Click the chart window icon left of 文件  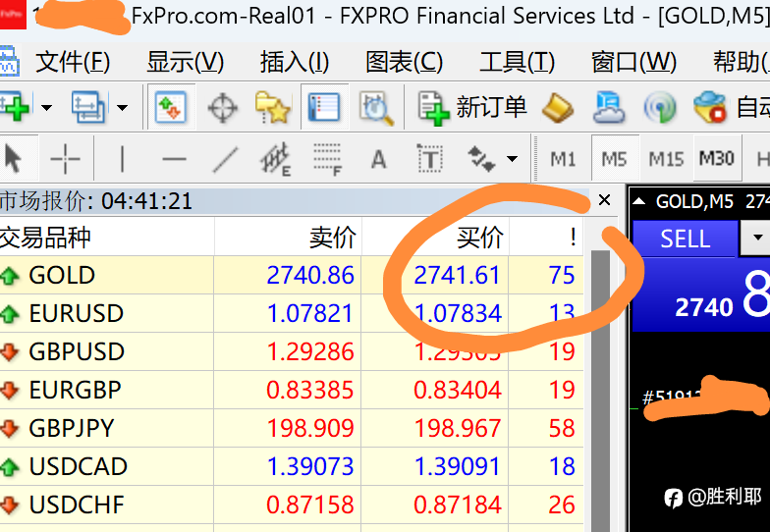(9, 61)
